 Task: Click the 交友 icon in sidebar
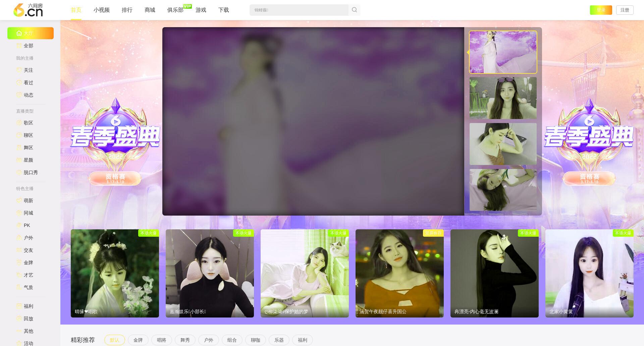(19, 250)
